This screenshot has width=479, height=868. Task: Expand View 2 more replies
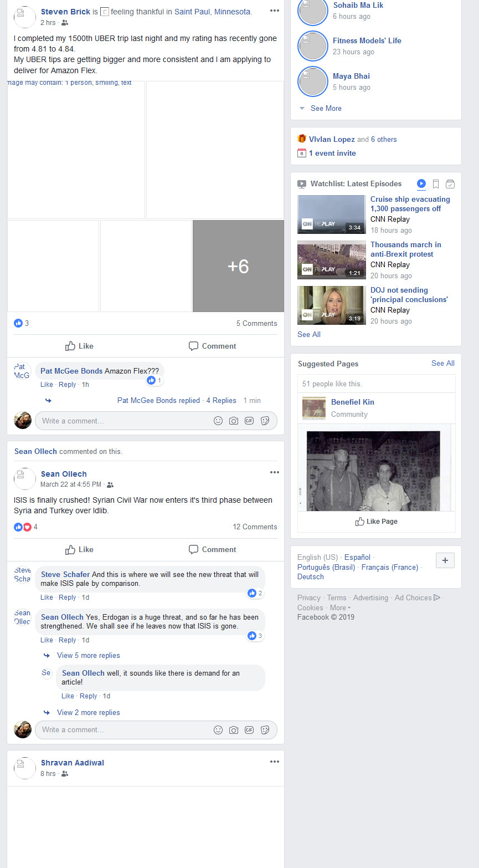pyautogui.click(x=88, y=712)
